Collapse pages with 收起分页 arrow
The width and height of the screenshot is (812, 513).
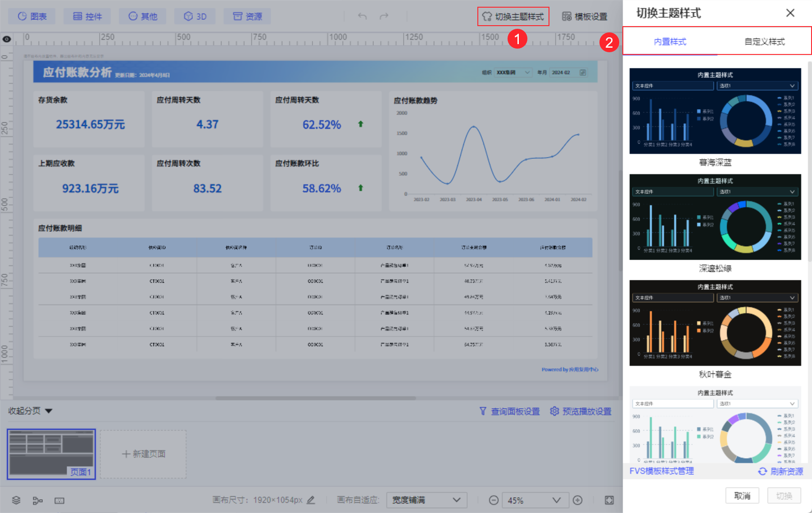pos(49,411)
